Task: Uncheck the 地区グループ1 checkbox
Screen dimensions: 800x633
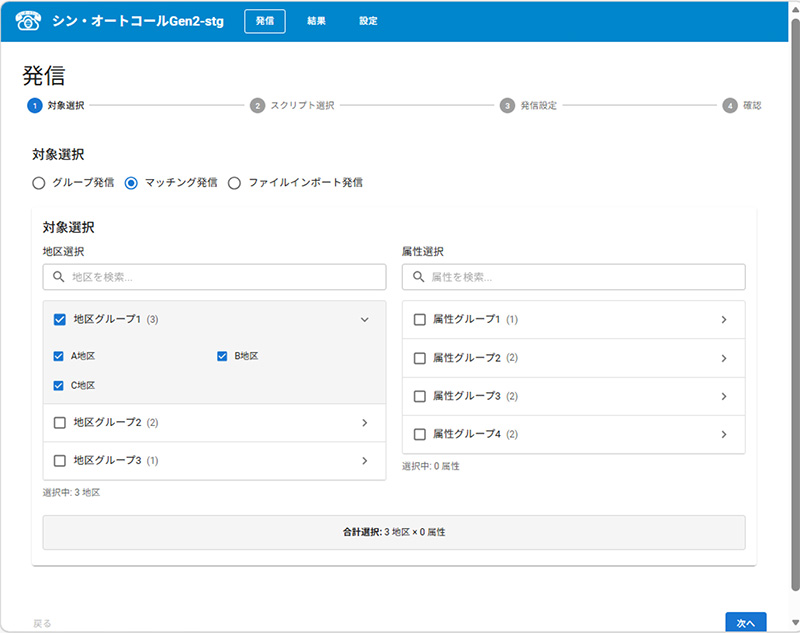Action: 60,320
